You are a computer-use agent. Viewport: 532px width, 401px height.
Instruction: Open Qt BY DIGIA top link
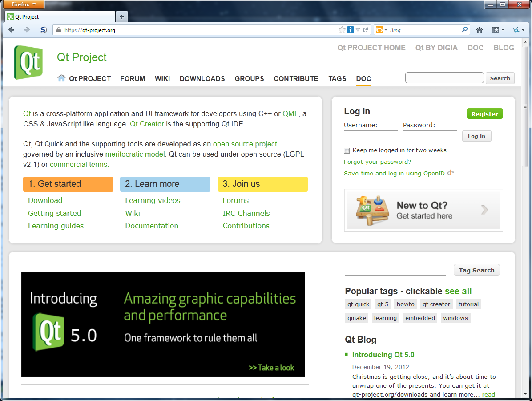[436, 48]
